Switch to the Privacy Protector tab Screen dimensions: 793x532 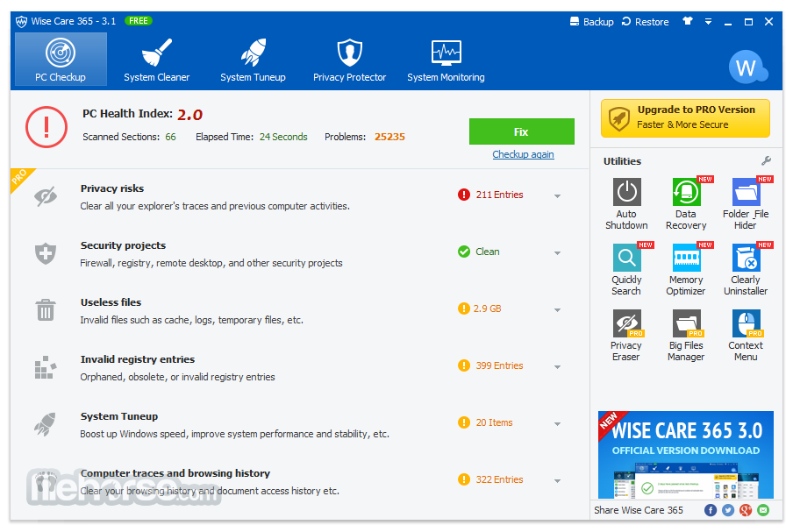349,60
